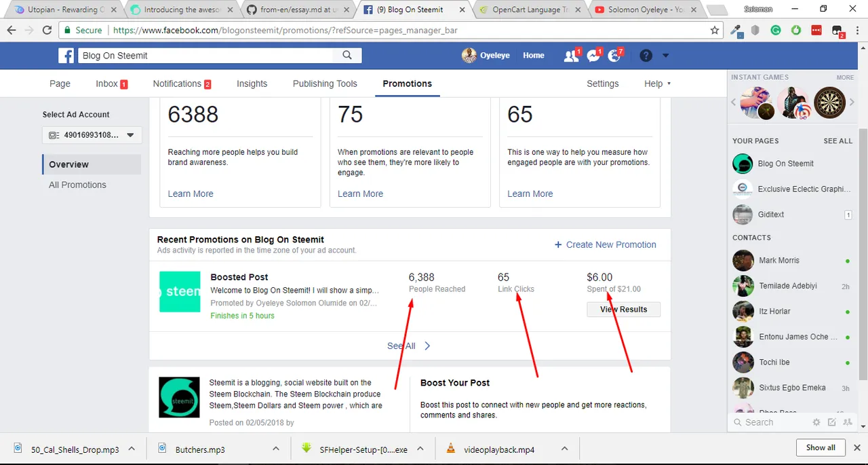The width and height of the screenshot is (868, 465).
Task: Open chat with Itz Horlar
Action: [792, 311]
